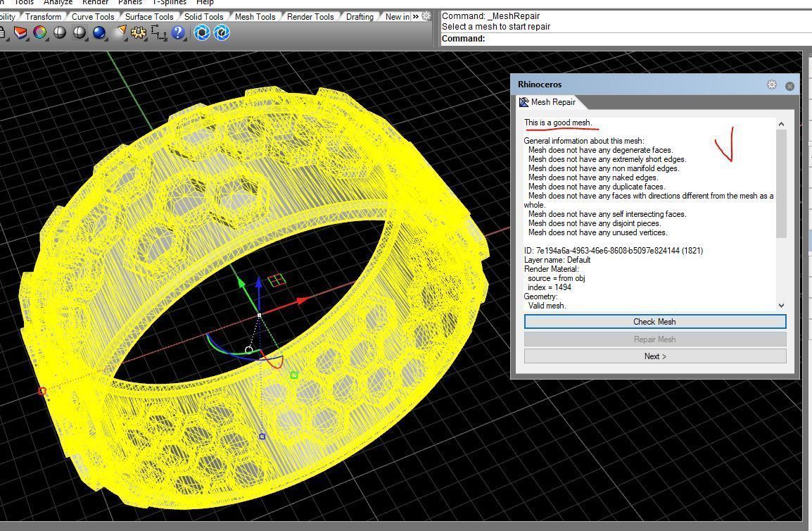This screenshot has height=531, width=812.
Task: Click the blue gumball scale handle square
Action: tap(262, 437)
